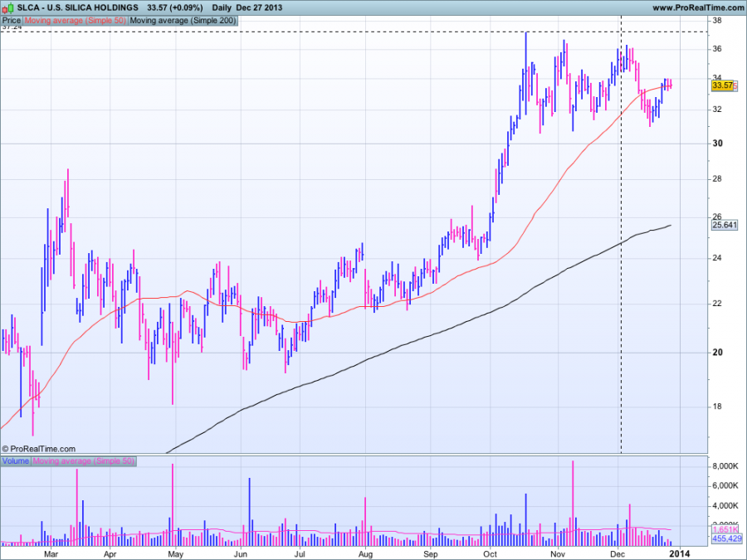This screenshot has height=560, width=747.
Task: Click the 1,651K volume average tag
Action: pyautogui.click(x=725, y=529)
